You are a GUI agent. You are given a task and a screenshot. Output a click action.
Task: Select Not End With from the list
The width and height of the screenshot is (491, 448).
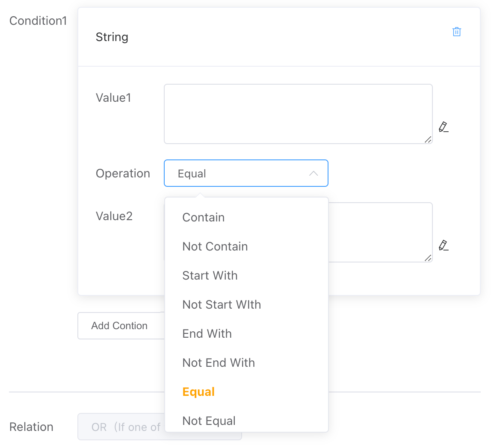[218, 363]
